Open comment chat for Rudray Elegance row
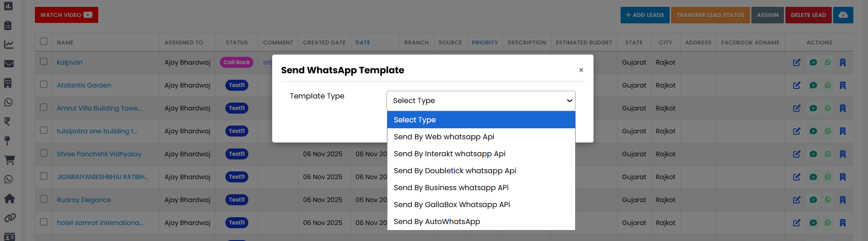The width and height of the screenshot is (868, 241). click(x=813, y=200)
